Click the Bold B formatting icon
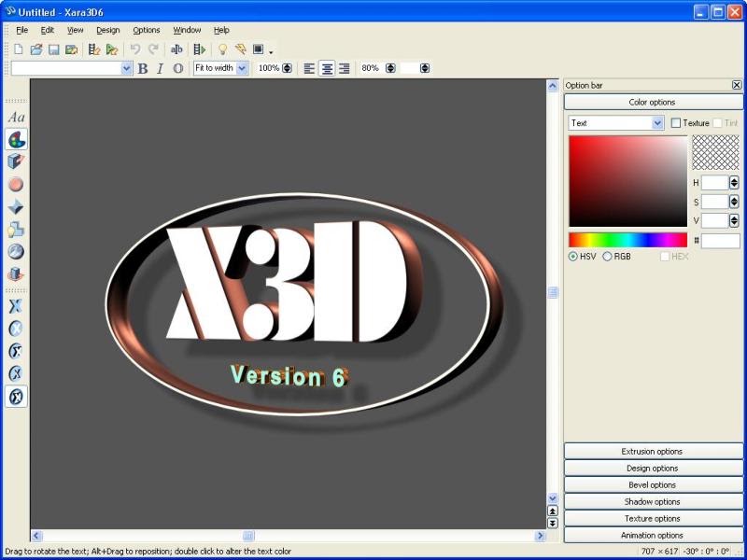 (143, 68)
